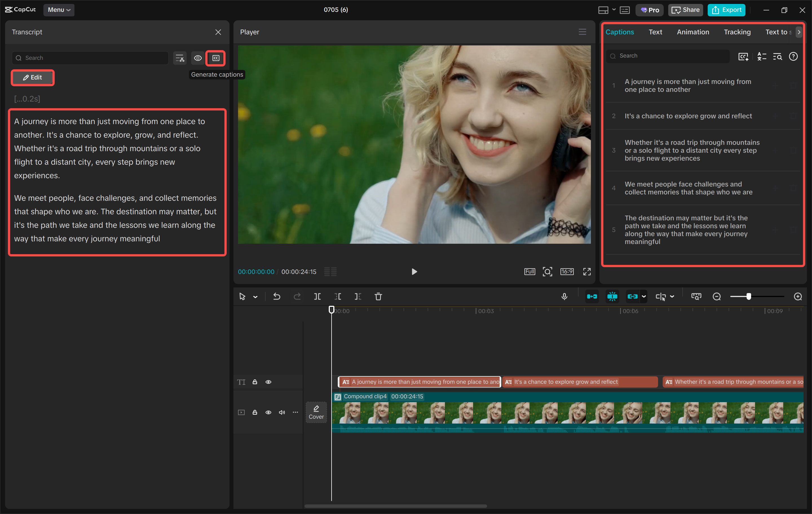The image size is (812, 514).
Task: Click the Search field in the Captions panel
Action: pos(667,56)
